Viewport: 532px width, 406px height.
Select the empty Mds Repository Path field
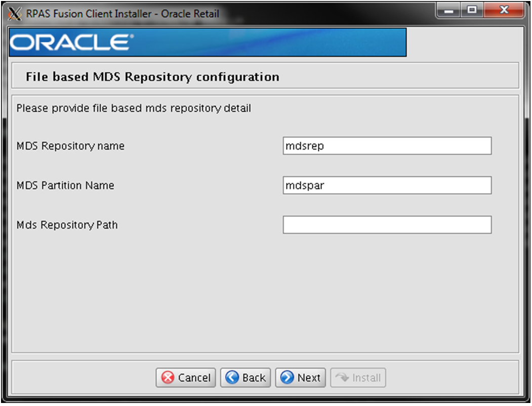pyautogui.click(x=387, y=224)
